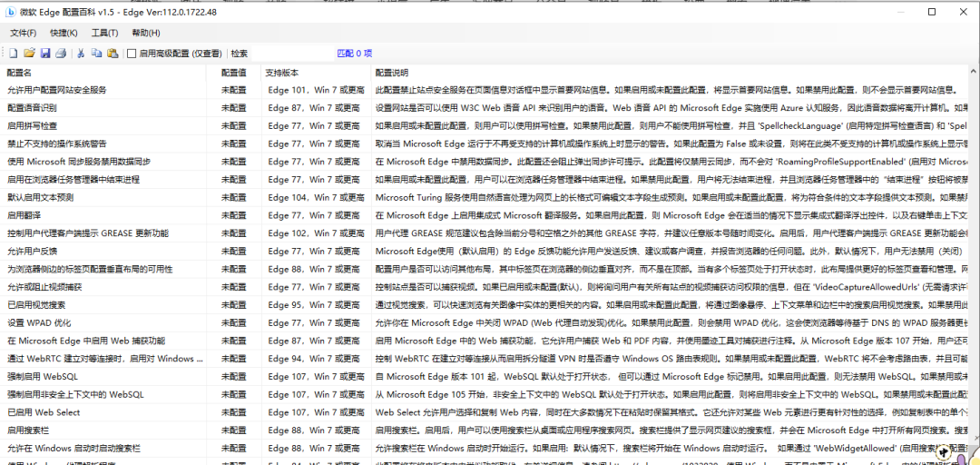Click the Paste clipboard icon

click(x=113, y=54)
